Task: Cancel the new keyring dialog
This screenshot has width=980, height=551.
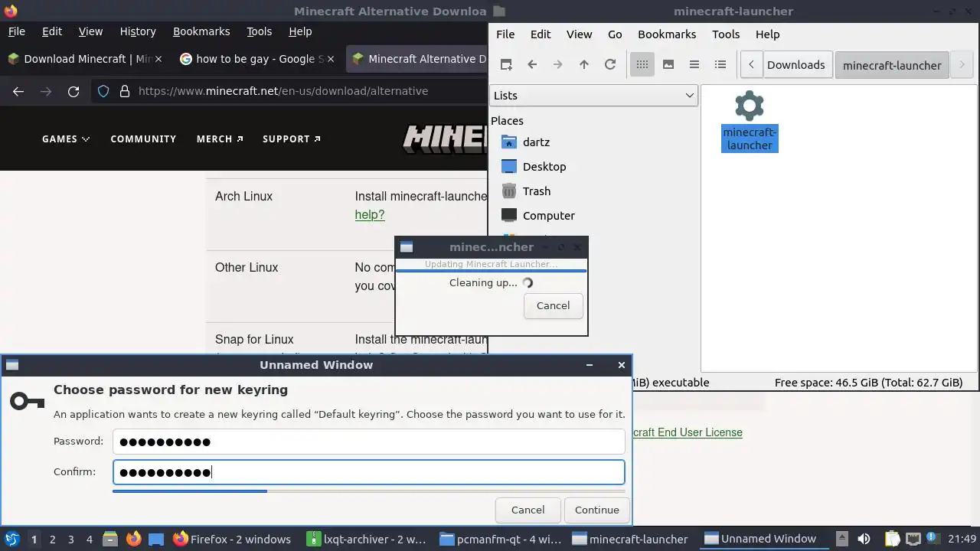Action: coord(528,510)
